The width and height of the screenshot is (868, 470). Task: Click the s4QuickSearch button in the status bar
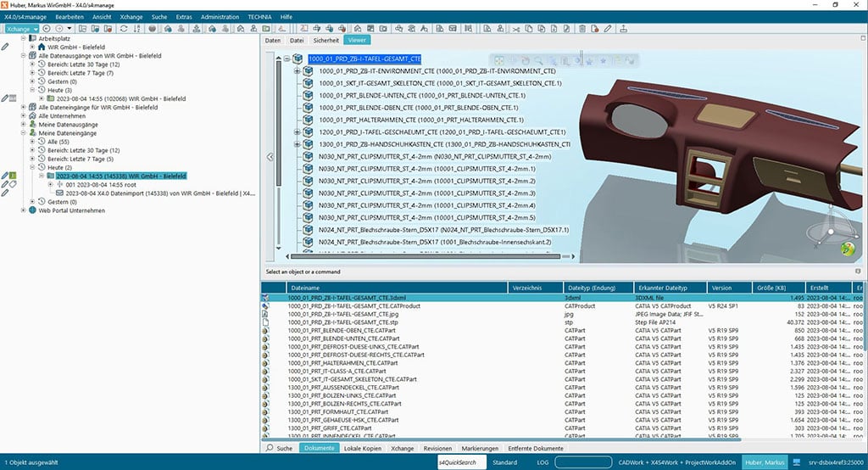(x=461, y=462)
